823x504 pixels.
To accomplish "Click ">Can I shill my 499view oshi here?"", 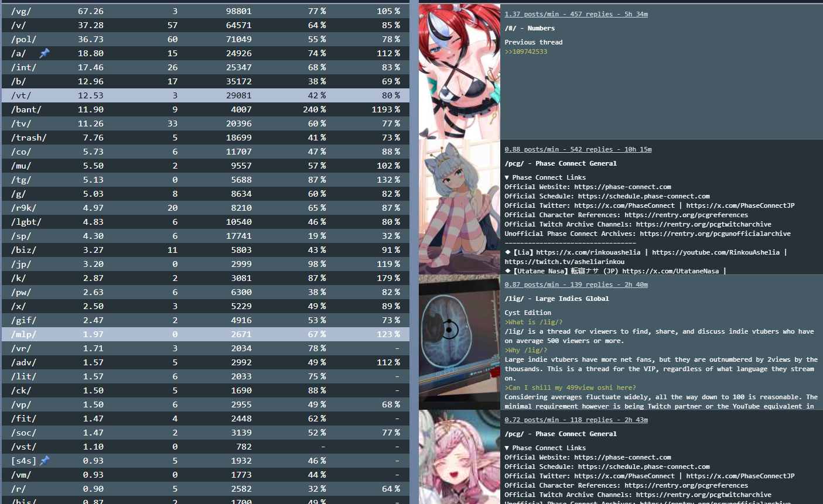I will coord(570,388).
